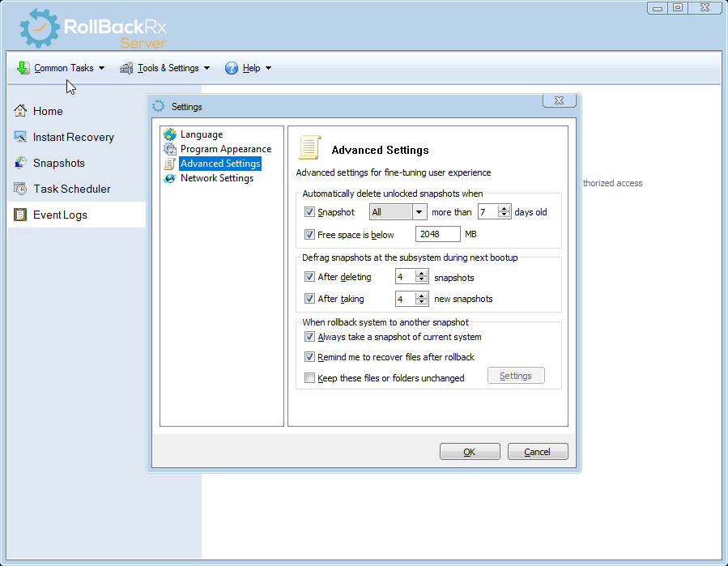Uncheck the Free space is below checkbox

tap(309, 235)
